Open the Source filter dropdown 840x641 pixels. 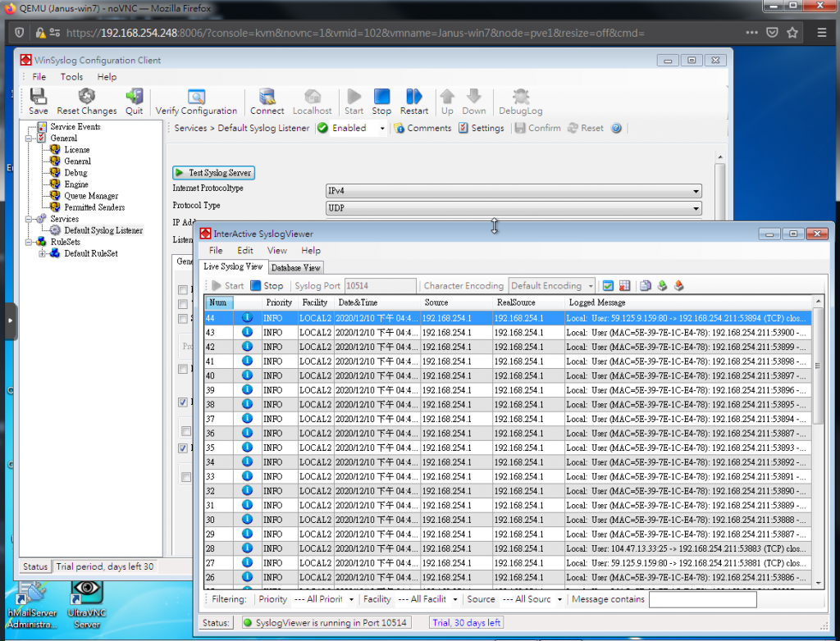pyautogui.click(x=559, y=599)
